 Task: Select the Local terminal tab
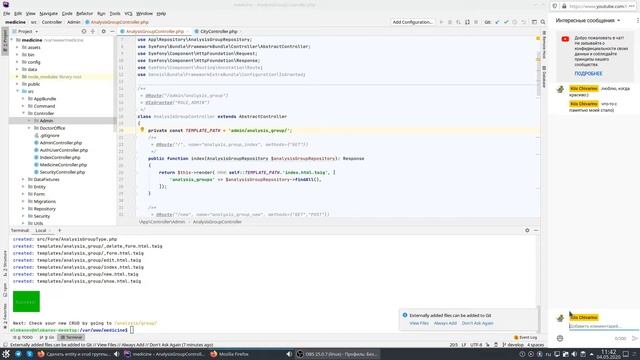tap(41, 230)
